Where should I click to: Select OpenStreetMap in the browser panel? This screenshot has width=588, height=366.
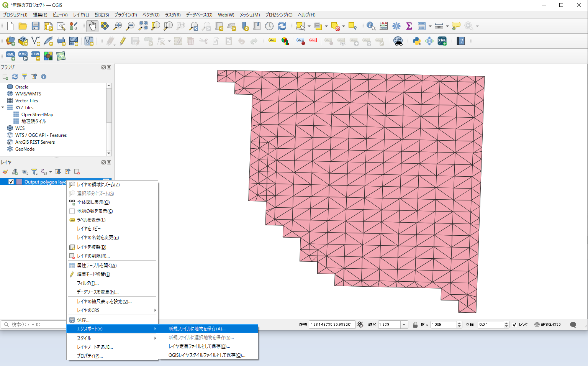[37, 115]
